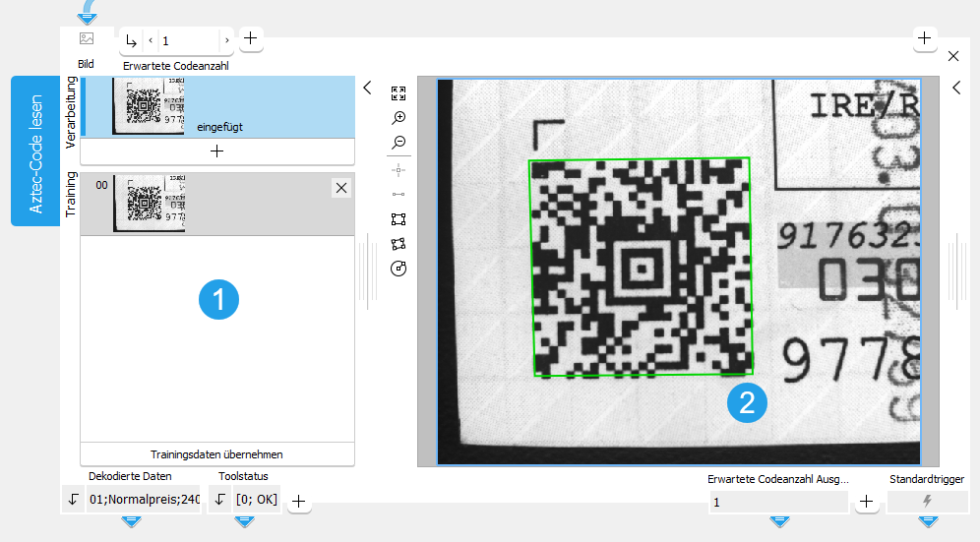The height and width of the screenshot is (542, 980).
Task: Expand the Dekodierte Daten output arrow
Action: coord(73,500)
